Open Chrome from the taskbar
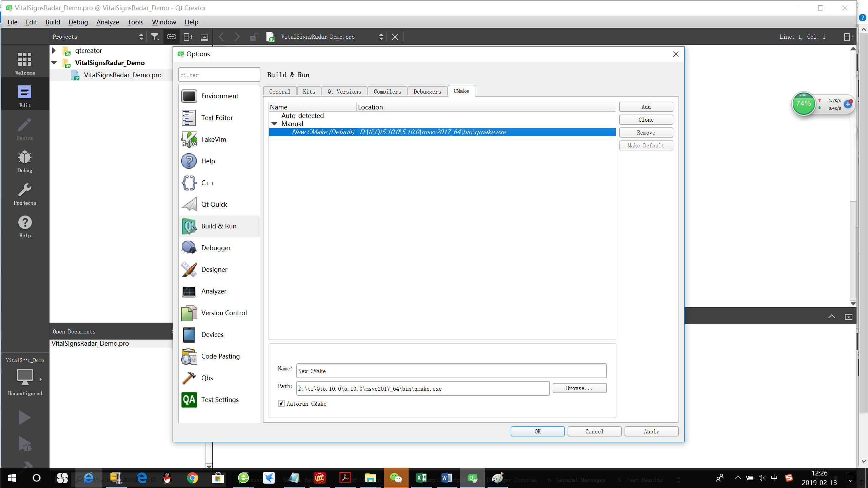868x488 pixels. (192, 478)
